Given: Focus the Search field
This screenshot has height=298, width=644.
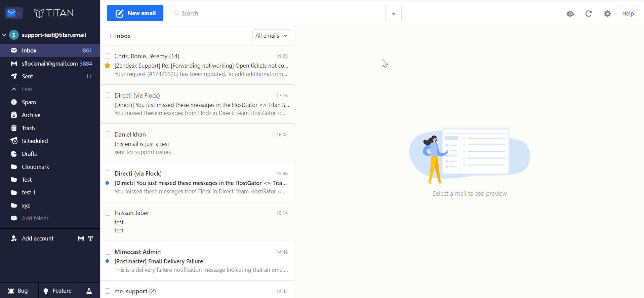Looking at the screenshot, I should tap(278, 13).
